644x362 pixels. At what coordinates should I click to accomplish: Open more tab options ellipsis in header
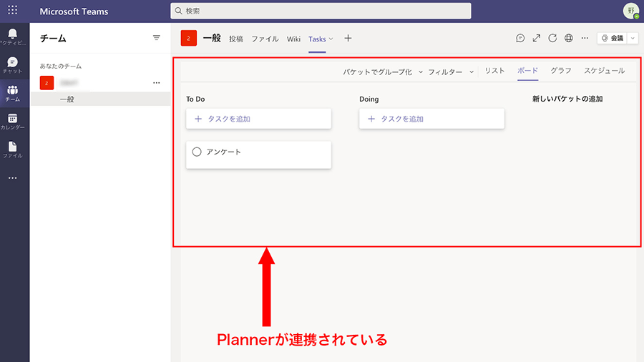point(585,38)
